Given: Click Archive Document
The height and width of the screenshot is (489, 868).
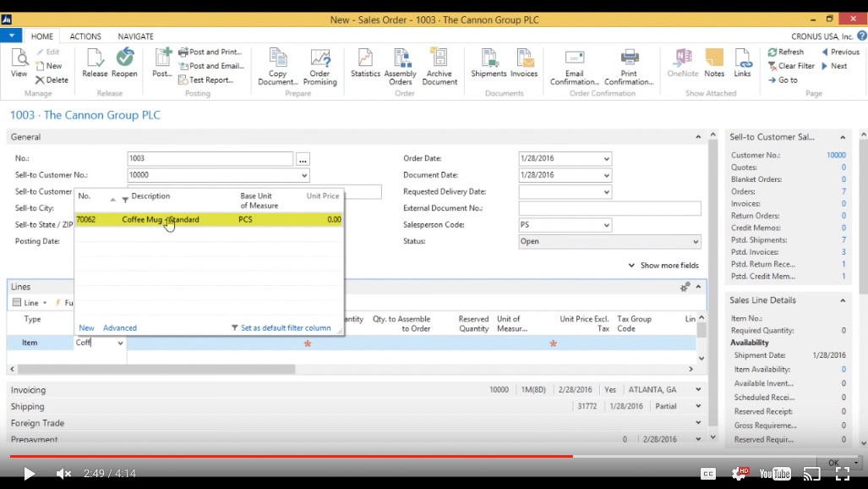Looking at the screenshot, I should tap(439, 67).
